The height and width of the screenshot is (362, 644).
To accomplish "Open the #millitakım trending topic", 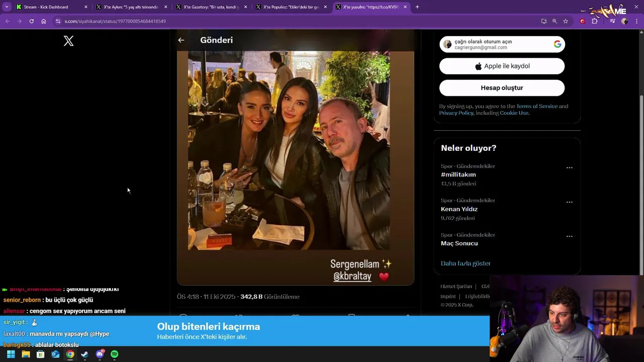I will tap(458, 174).
